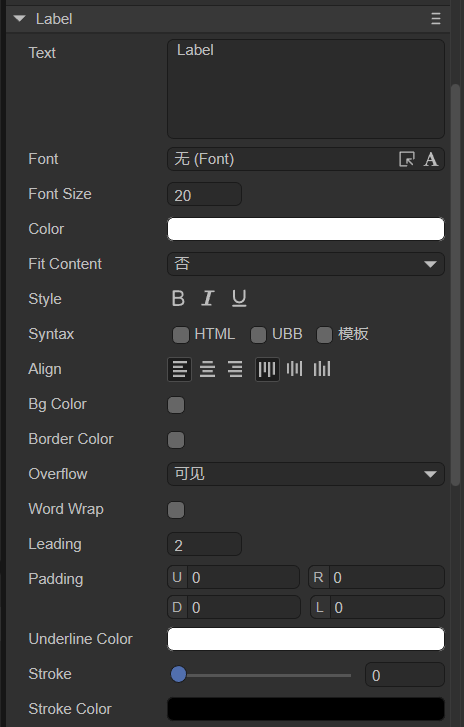Viewport: 464px width, 727px height.
Task: Toggle Italic text style
Action: pyautogui.click(x=208, y=299)
